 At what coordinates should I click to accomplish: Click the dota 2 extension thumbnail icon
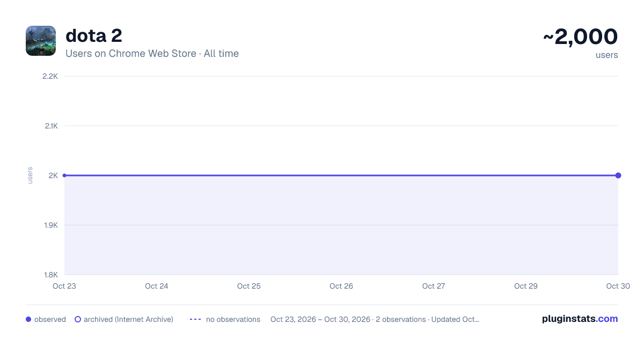[41, 41]
